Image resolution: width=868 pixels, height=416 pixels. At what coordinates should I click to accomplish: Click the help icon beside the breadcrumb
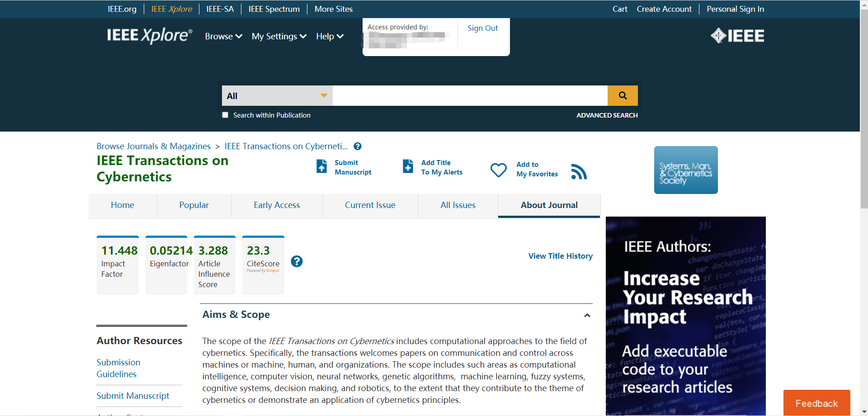click(358, 146)
